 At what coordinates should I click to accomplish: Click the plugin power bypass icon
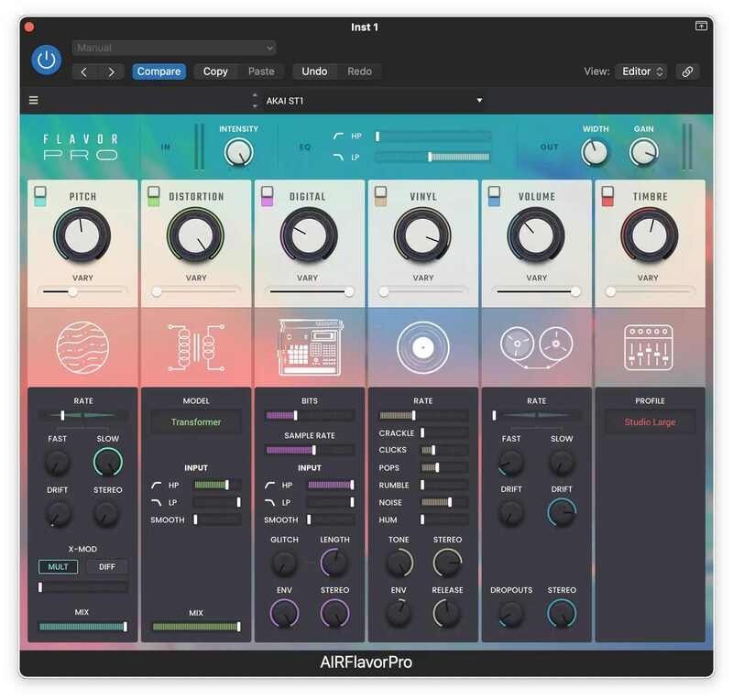click(46, 60)
